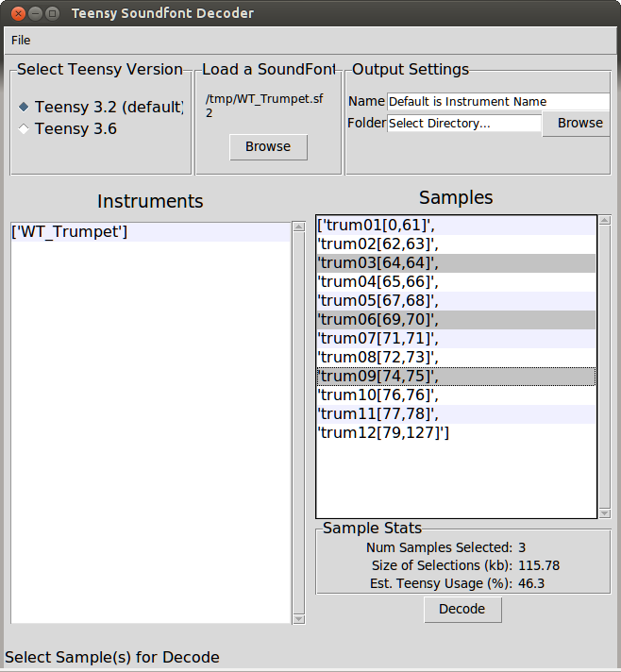This screenshot has width=621, height=672.
Task: Click Samples scrollbar up arrow
Action: coord(605,220)
